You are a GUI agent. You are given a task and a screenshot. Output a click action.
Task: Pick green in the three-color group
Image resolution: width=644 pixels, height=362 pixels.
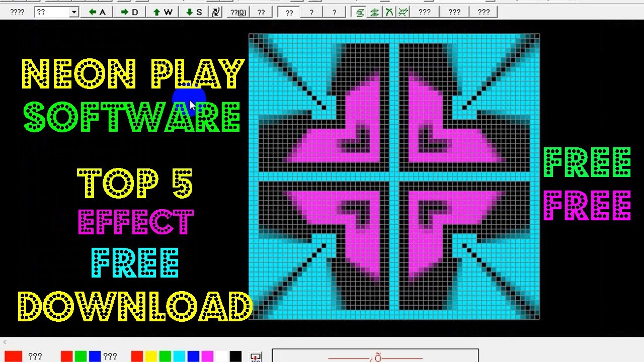[80, 356]
